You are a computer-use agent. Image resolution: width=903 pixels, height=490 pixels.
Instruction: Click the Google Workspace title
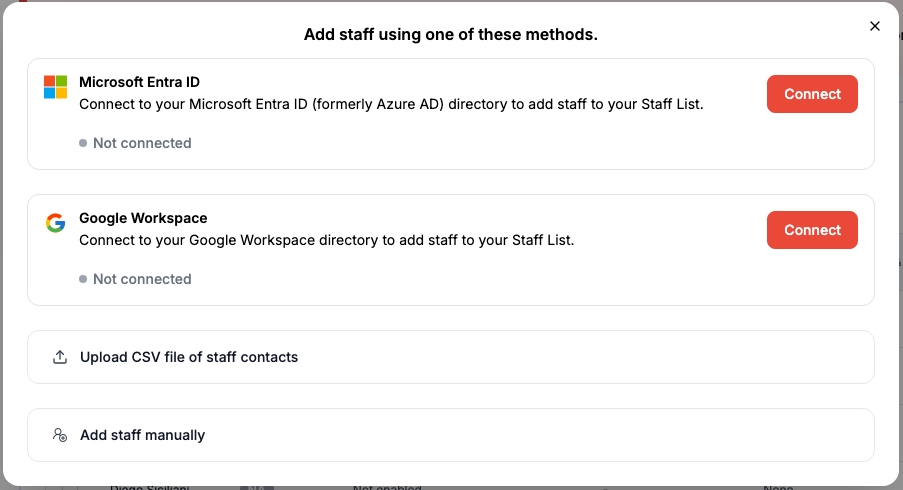point(143,218)
